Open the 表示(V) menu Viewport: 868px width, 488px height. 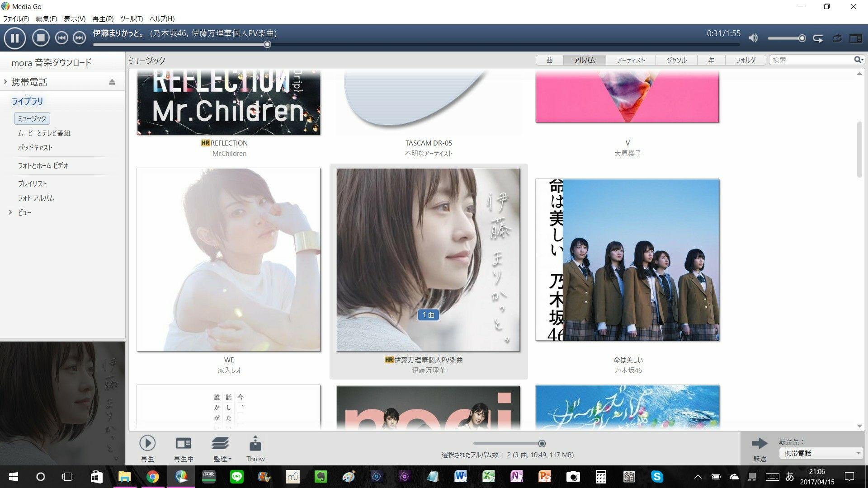[x=74, y=19]
